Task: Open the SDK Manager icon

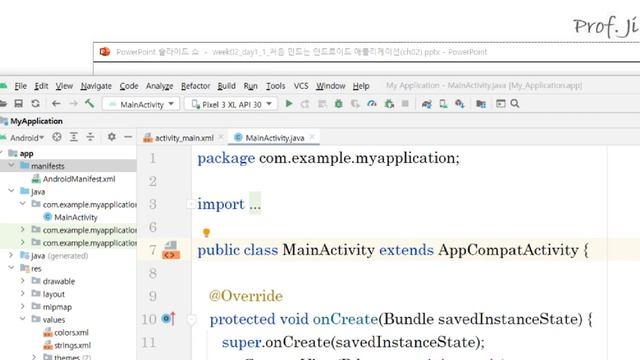Action: coord(460,104)
